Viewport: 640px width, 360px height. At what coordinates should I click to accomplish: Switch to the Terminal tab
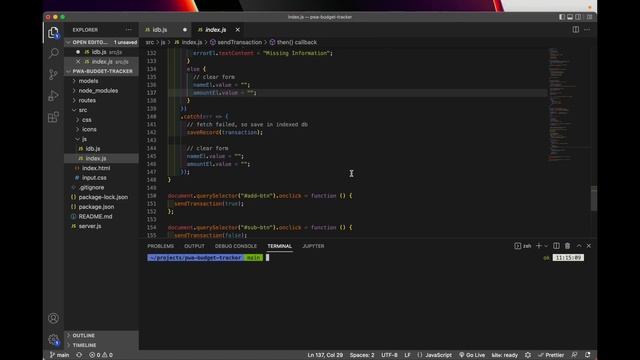point(280,246)
